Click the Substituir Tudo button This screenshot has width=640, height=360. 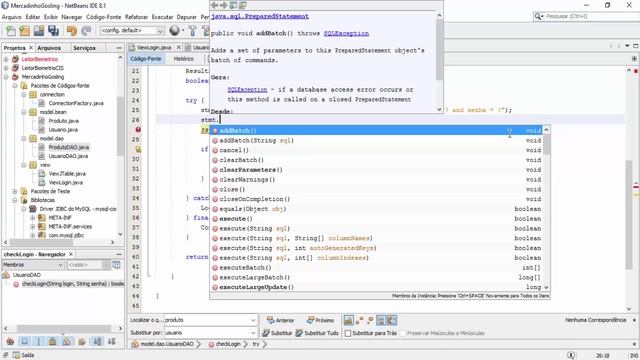[x=317, y=333]
